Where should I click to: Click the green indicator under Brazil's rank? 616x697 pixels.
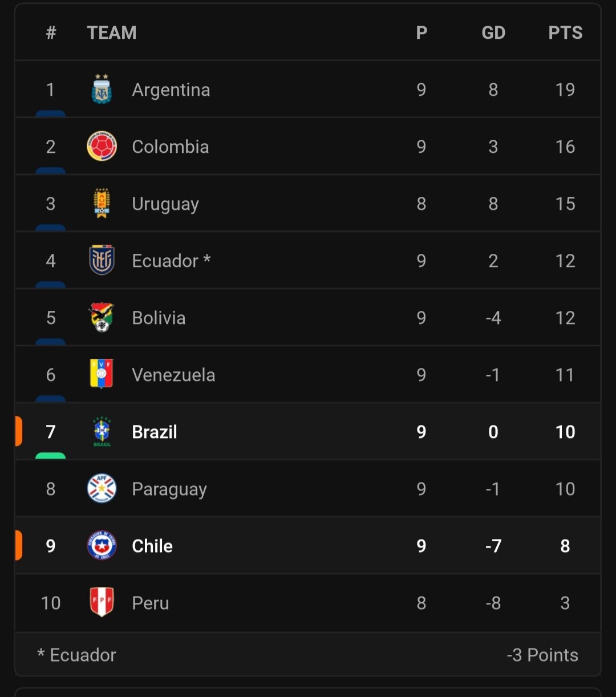pyautogui.click(x=50, y=456)
